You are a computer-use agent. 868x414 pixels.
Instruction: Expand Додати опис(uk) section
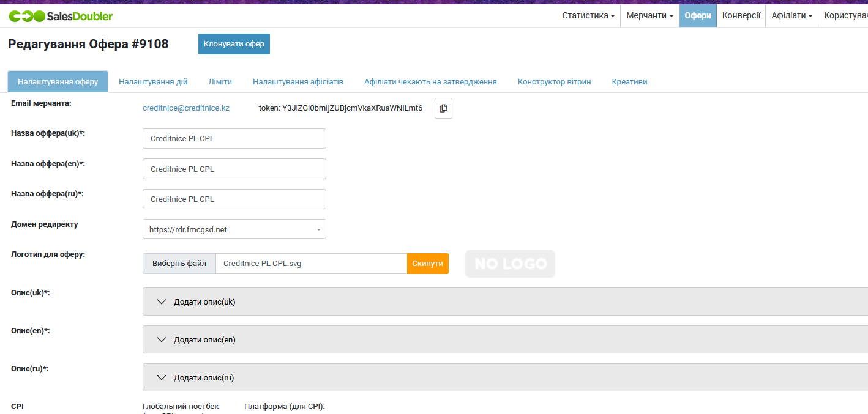505,301
